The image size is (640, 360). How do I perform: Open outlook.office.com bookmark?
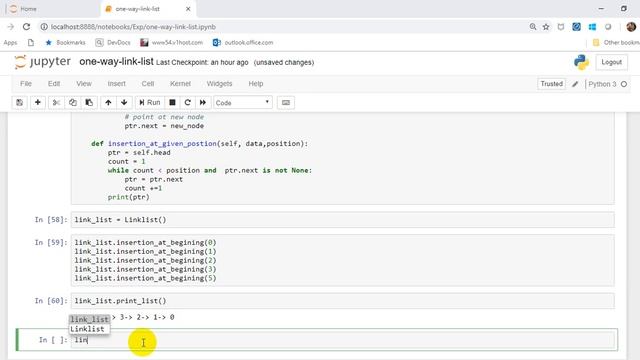pos(243,42)
